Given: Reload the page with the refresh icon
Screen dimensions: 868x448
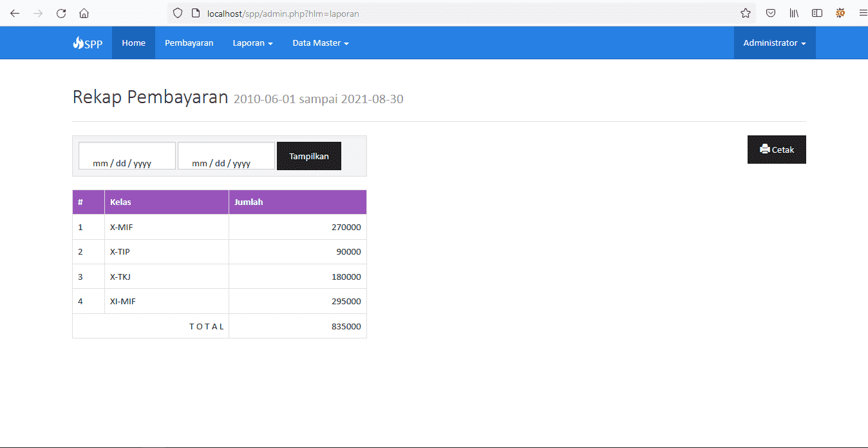Looking at the screenshot, I should (61, 13).
